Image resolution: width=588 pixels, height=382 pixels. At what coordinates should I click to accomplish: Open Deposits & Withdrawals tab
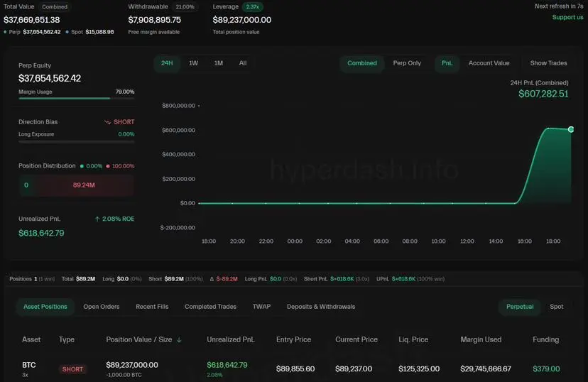click(320, 307)
